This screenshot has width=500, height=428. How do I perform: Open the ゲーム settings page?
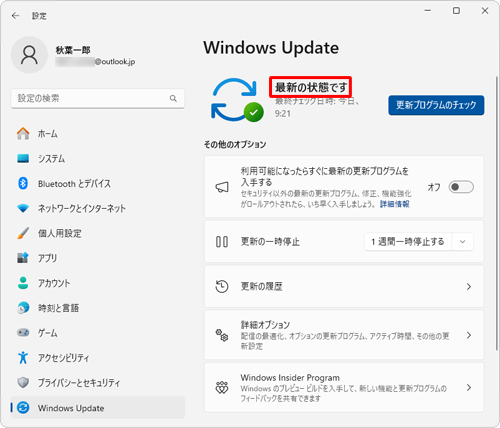click(98, 332)
